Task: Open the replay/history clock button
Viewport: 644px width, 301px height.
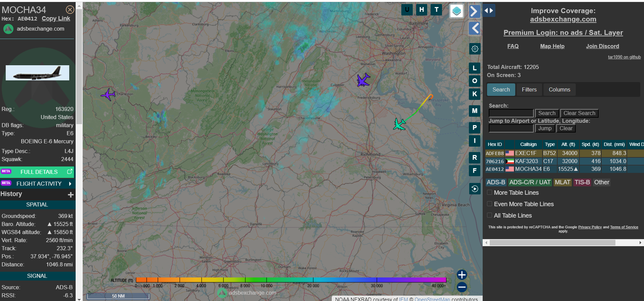Action: pyautogui.click(x=475, y=189)
